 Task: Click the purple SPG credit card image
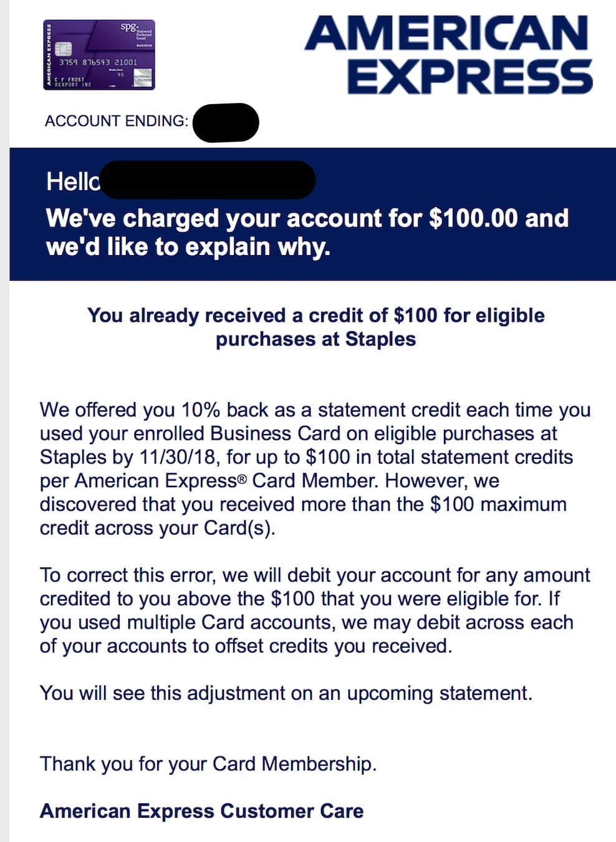99,55
